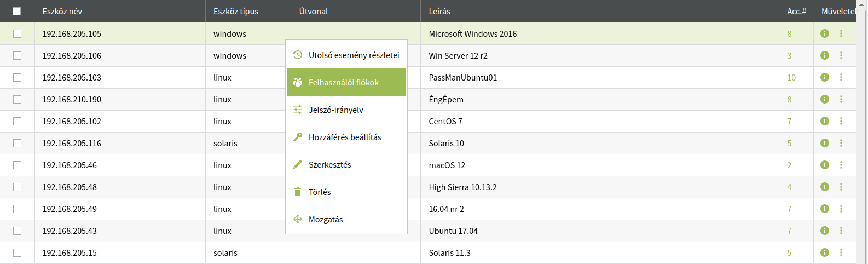Click the Mozgatás move arrows icon
Image resolution: width=868 pixels, height=264 pixels.
tap(298, 219)
